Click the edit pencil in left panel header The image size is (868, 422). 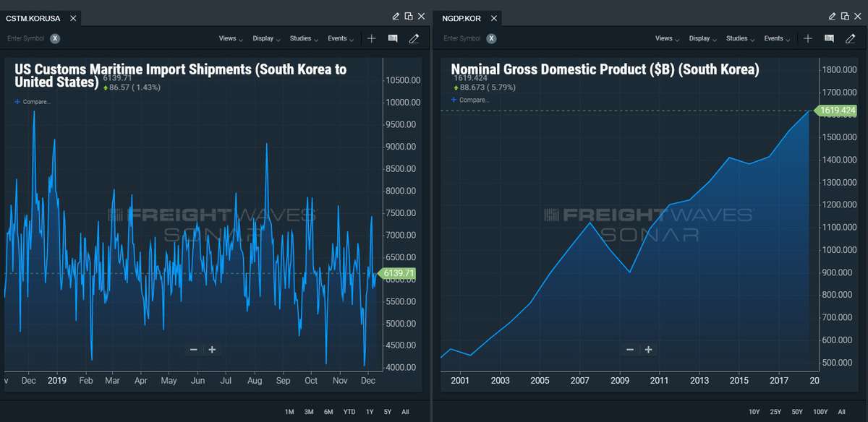coord(396,17)
